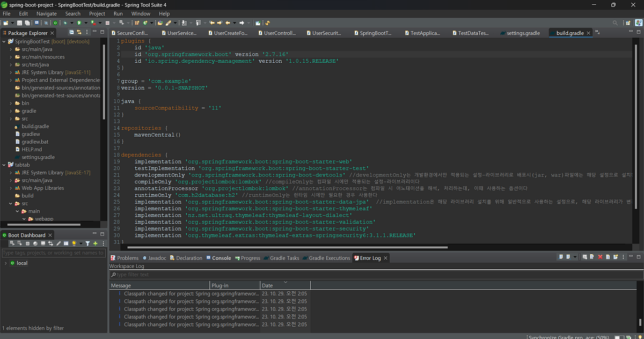The width and height of the screenshot is (644, 339).
Task: Click the green plus icon in Boot Dashboard
Action: (x=96, y=243)
